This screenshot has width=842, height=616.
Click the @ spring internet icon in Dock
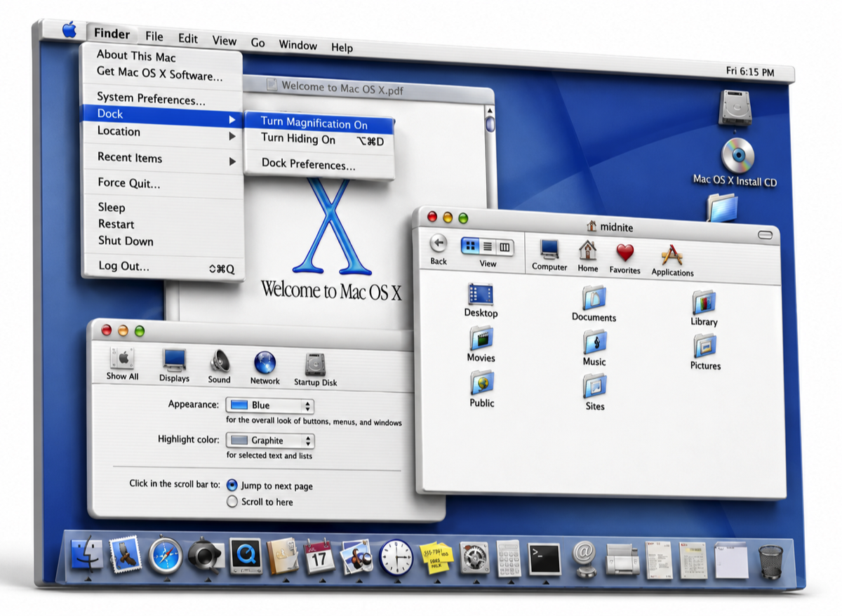pyautogui.click(x=584, y=559)
